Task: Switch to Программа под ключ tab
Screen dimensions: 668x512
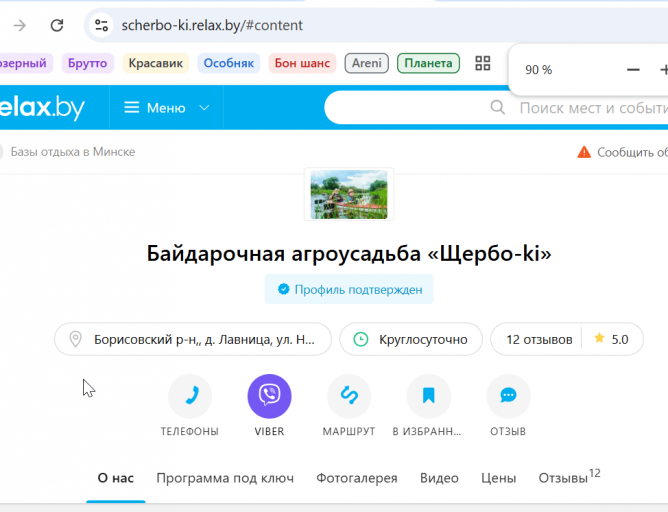Action: pos(225,478)
